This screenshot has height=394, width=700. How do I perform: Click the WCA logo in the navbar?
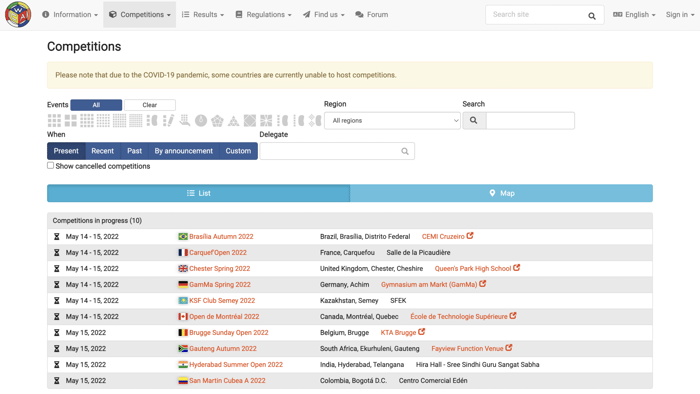coord(18,14)
